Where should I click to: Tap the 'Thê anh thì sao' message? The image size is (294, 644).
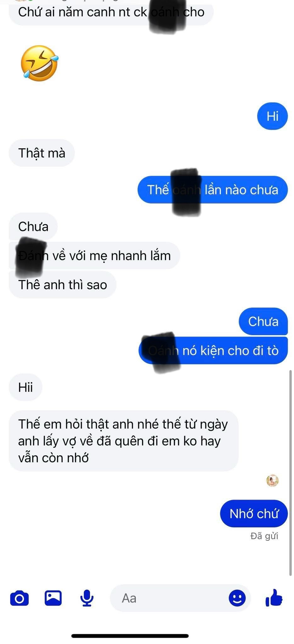pyautogui.click(x=63, y=285)
